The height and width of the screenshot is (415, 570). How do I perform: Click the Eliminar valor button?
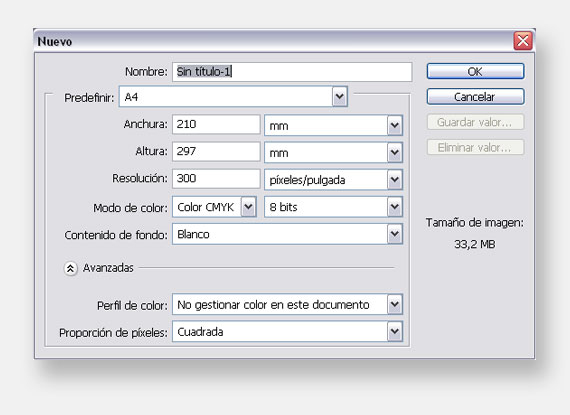(475, 148)
